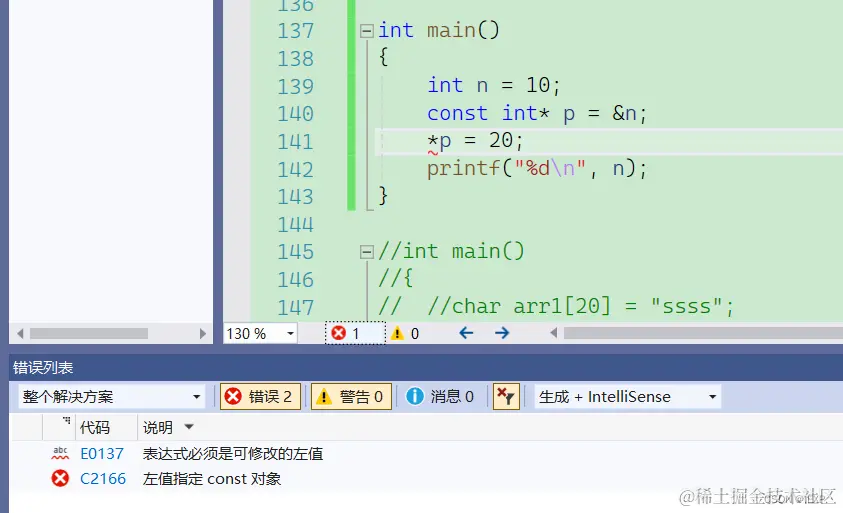Click the int n = 10; line

click(x=494, y=86)
